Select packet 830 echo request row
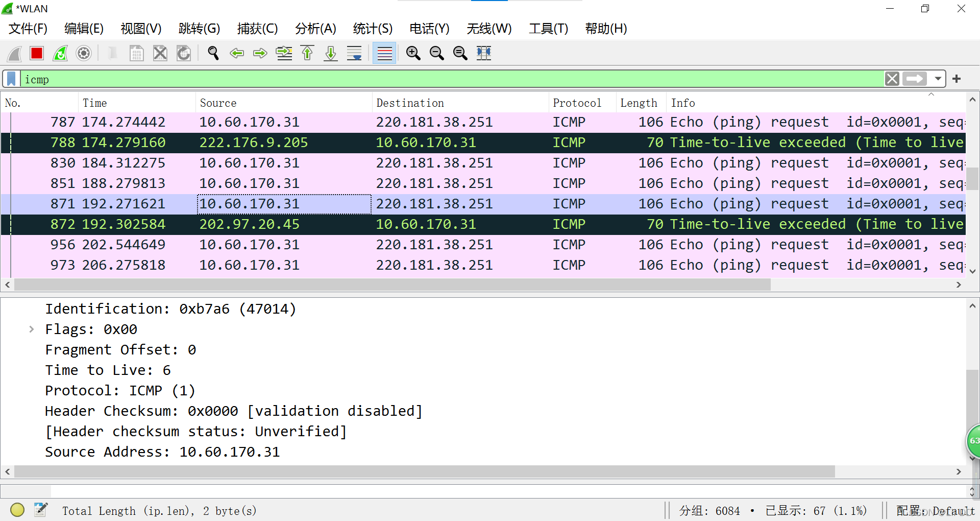980x521 pixels. click(483, 163)
